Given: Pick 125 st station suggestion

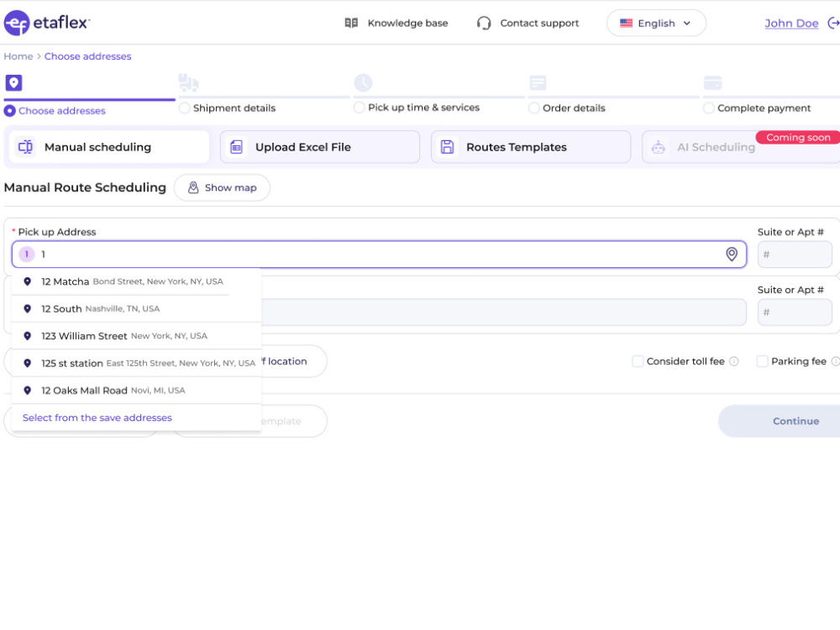Looking at the screenshot, I should [137, 363].
